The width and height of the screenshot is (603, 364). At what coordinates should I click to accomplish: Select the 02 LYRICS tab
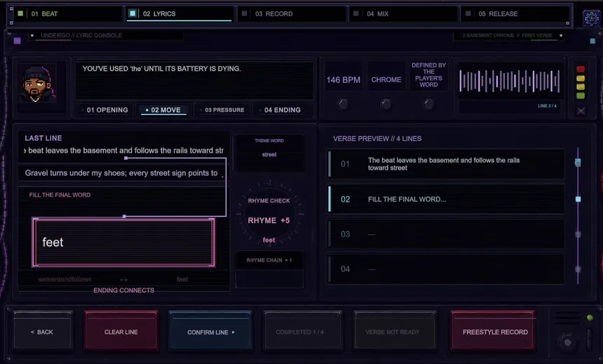(x=179, y=14)
